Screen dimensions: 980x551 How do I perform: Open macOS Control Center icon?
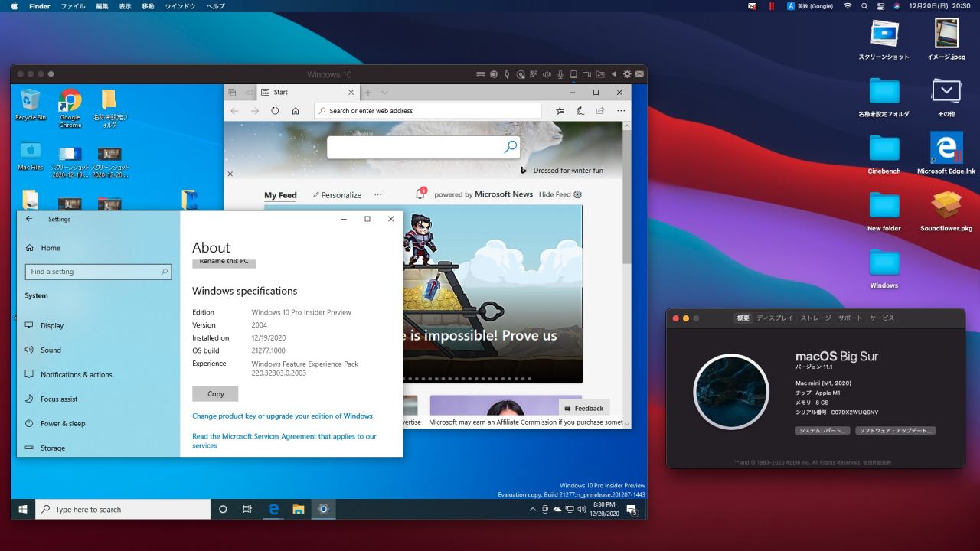pyautogui.click(x=880, y=6)
